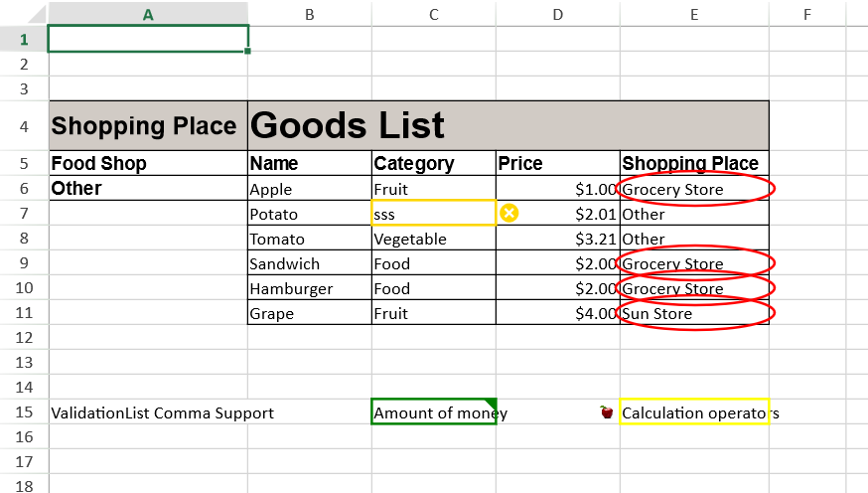Image resolution: width=868 pixels, height=493 pixels.
Task: Select the 'Fruit' cell in Apple's row
Action: pos(433,188)
